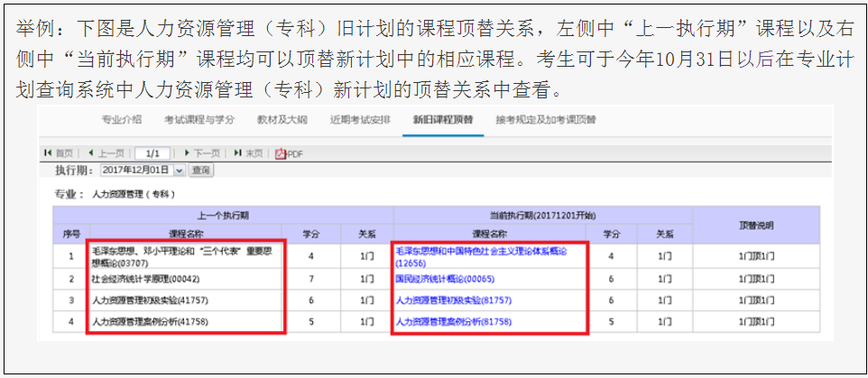This screenshot has height=378, width=868.
Task: Jump to last page (末页)
Action: (x=249, y=153)
